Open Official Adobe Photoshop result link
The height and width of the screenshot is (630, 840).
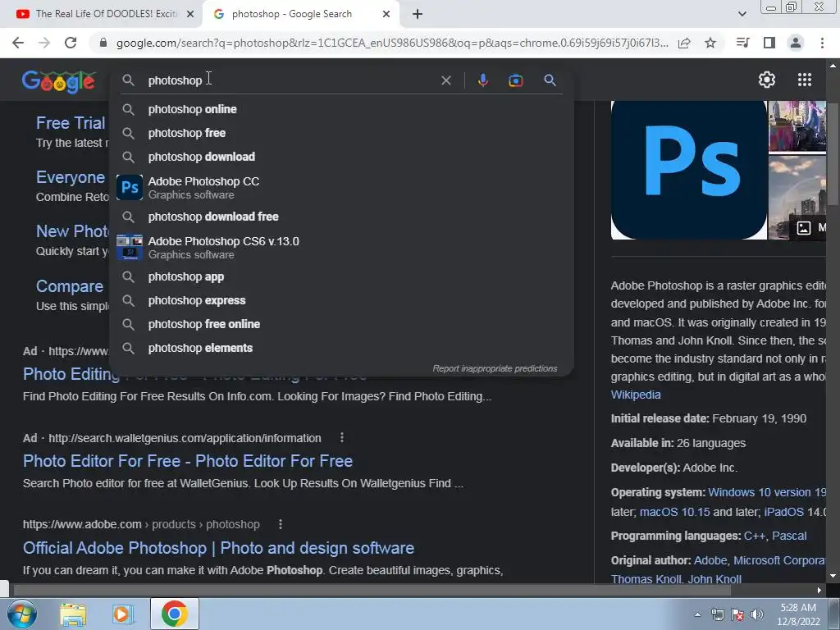click(x=218, y=548)
